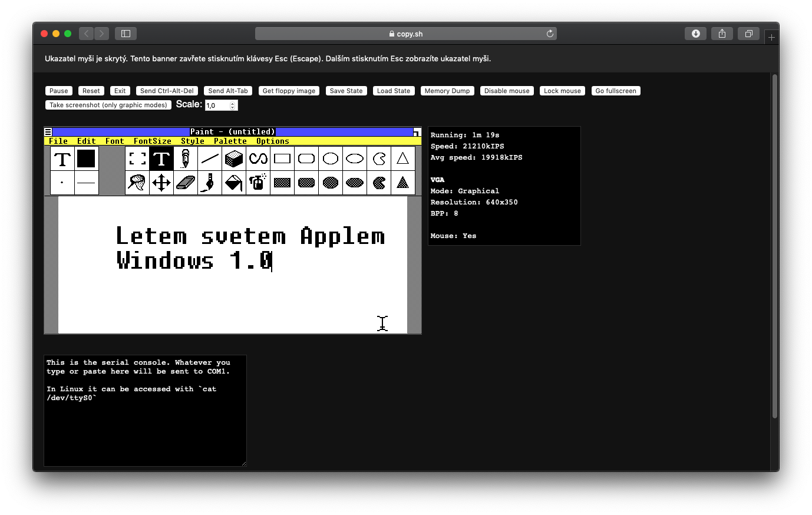
Task: Open the Paint window system menu box
Action: (x=48, y=132)
